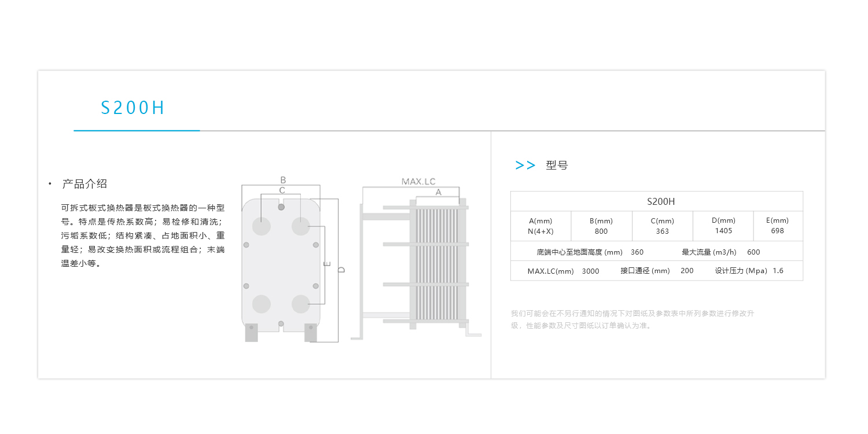
Task: Click the MAX.LC dimension label on side diagram
Action: pyautogui.click(x=418, y=182)
